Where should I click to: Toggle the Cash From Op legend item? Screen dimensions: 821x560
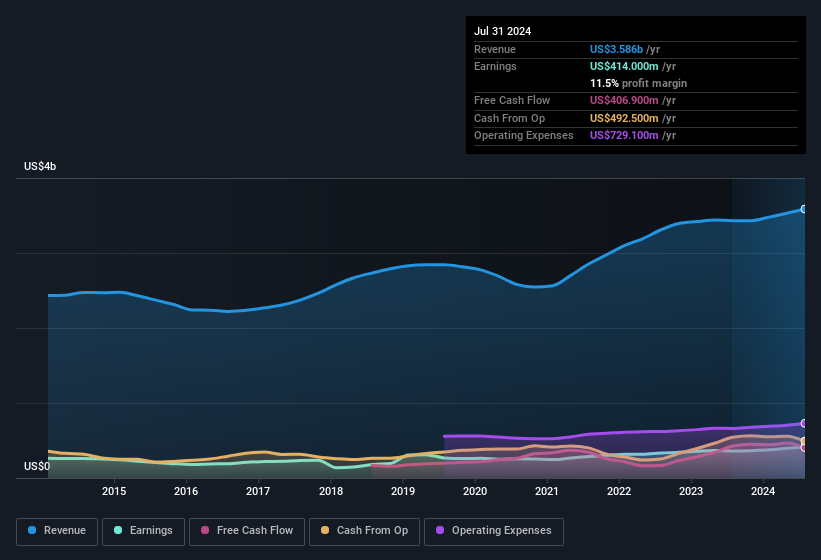pyautogui.click(x=362, y=531)
